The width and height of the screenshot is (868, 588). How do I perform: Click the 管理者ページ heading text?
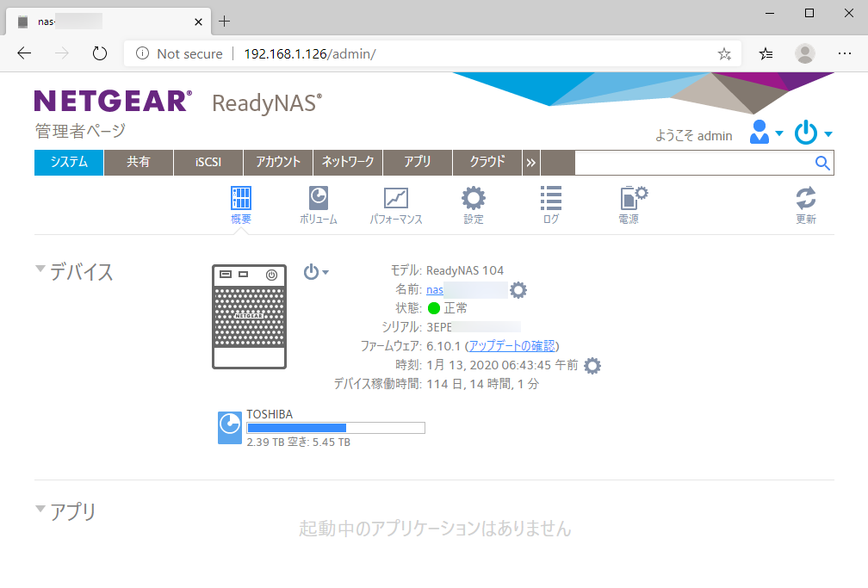point(80,131)
